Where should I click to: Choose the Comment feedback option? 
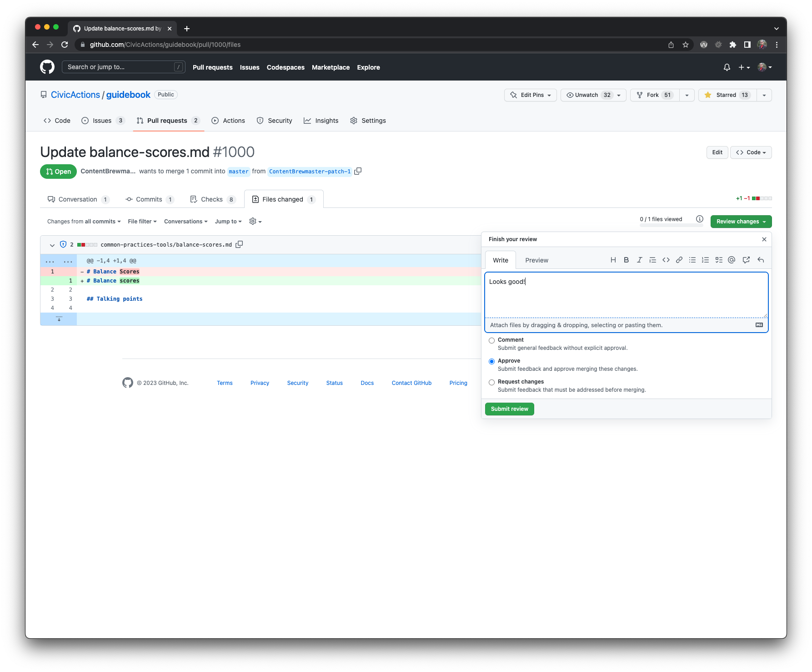coord(491,340)
